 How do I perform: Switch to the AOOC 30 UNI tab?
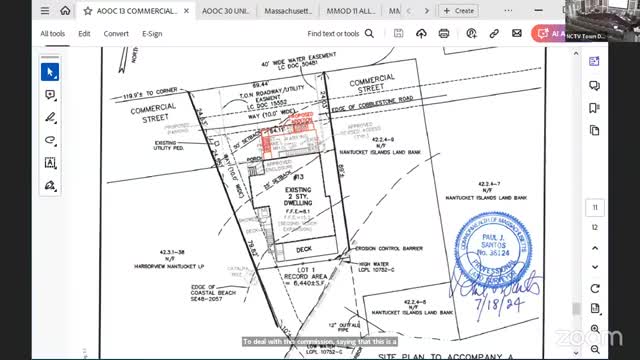pyautogui.click(x=225, y=11)
